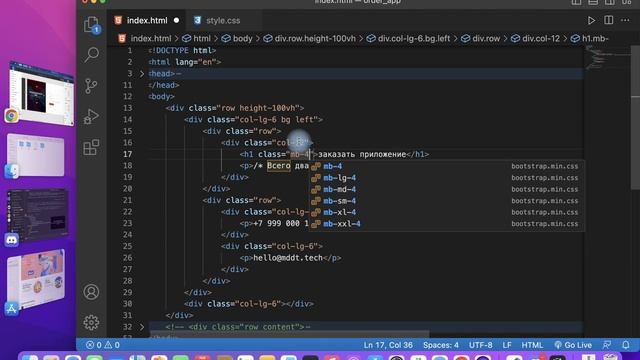Change indentation via Spaces: 4
Viewport: 640px width, 360px height.
441,345
